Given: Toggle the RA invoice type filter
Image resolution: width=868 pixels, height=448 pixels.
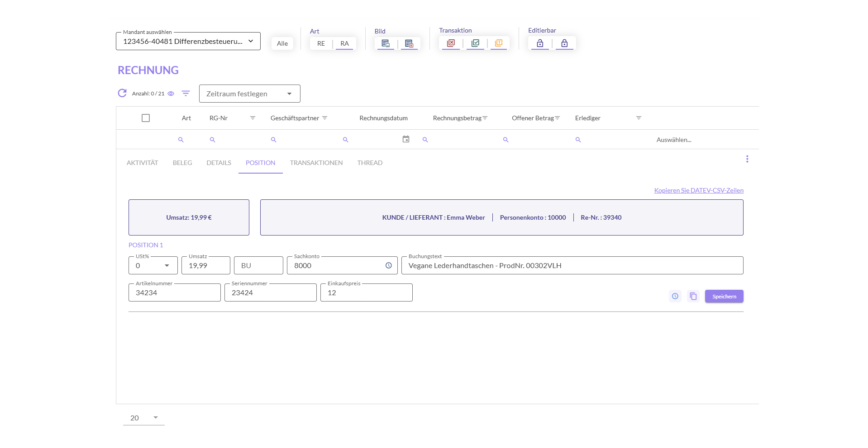Looking at the screenshot, I should point(344,43).
